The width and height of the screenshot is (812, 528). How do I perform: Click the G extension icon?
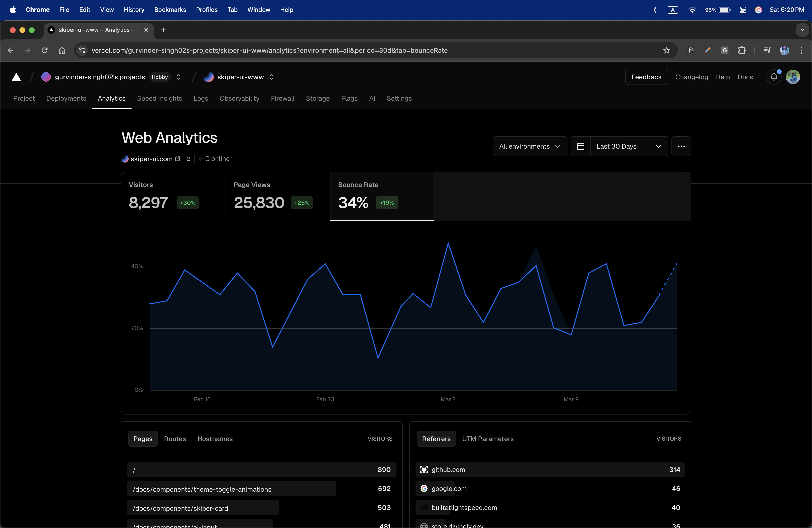click(x=725, y=51)
